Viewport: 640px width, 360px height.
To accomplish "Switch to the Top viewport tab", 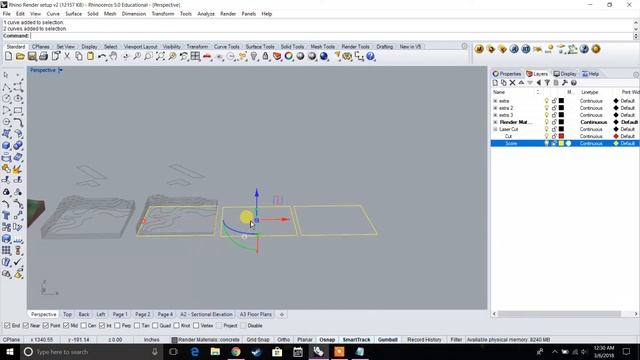I will pyautogui.click(x=67, y=315).
